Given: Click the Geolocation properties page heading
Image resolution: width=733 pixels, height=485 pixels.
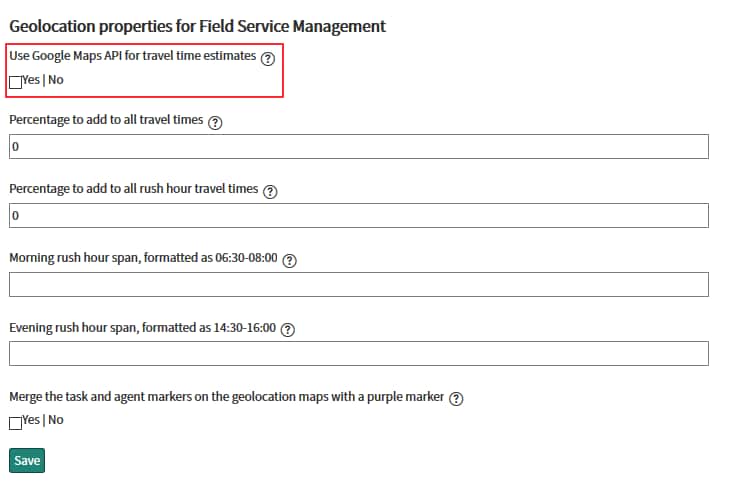Looking at the screenshot, I should [x=197, y=26].
